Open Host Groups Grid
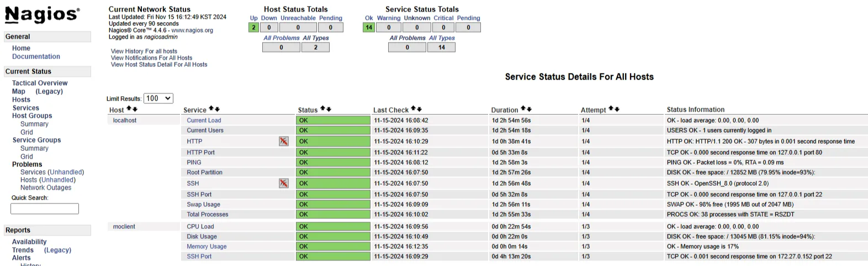Screen dimensions: 868x266 coord(27,132)
